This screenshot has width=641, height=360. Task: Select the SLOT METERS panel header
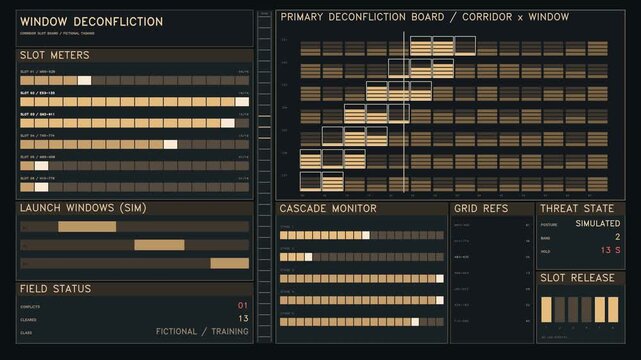tap(134, 55)
